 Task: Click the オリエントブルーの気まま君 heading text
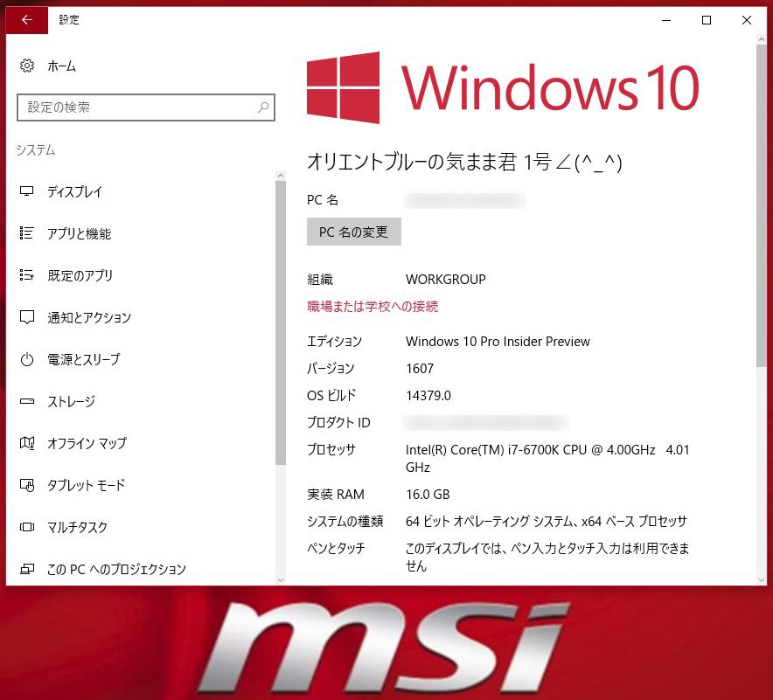tap(465, 162)
